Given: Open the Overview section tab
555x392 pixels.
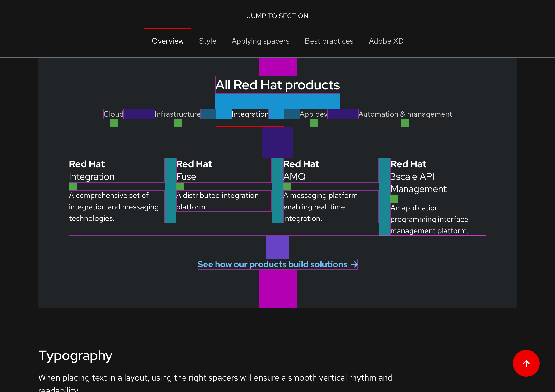Looking at the screenshot, I should [x=167, y=41].
